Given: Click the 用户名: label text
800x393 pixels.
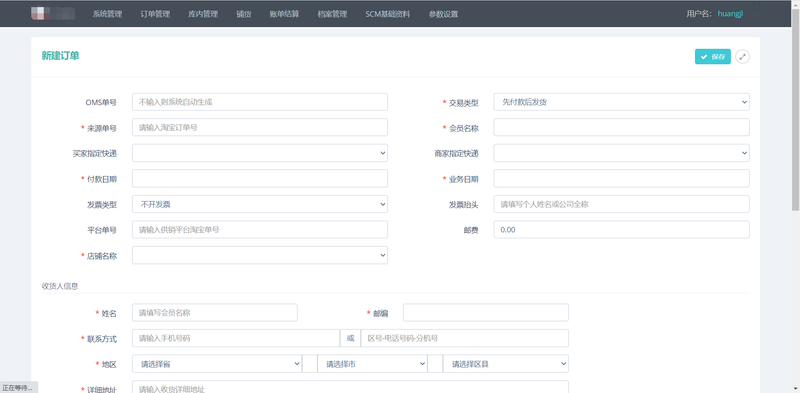Looking at the screenshot, I should coord(699,14).
